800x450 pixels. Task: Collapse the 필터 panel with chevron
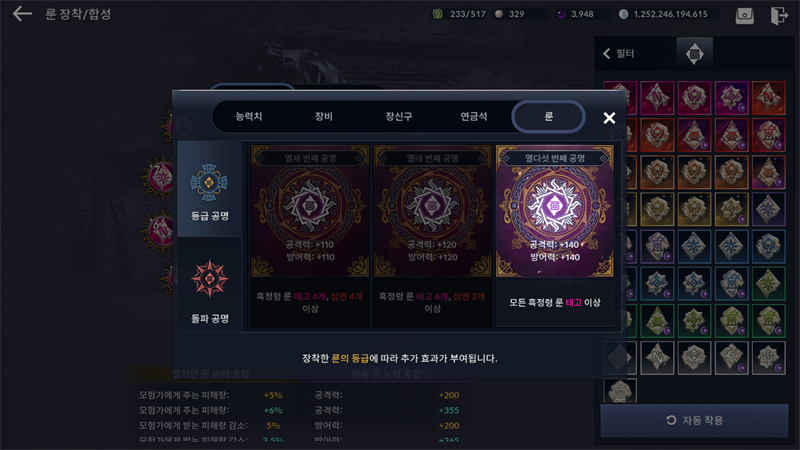[606, 54]
